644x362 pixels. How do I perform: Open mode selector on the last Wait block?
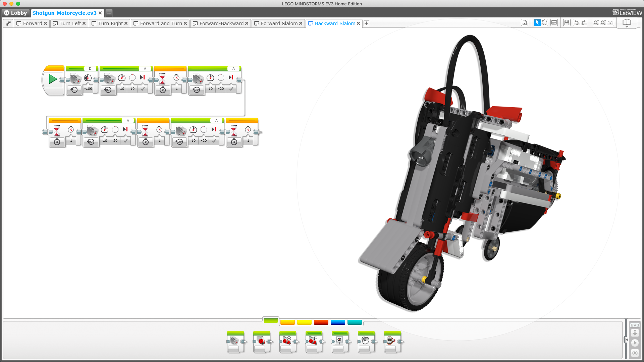click(x=234, y=141)
